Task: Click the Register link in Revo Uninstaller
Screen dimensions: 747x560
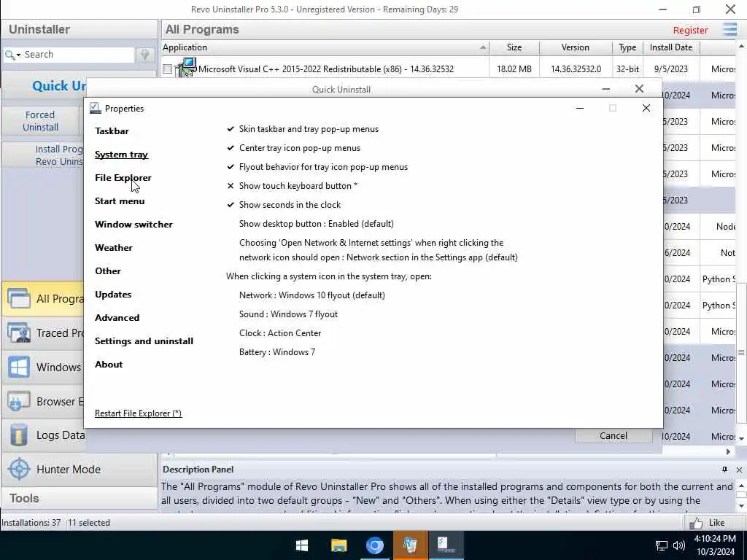Action: (x=690, y=30)
